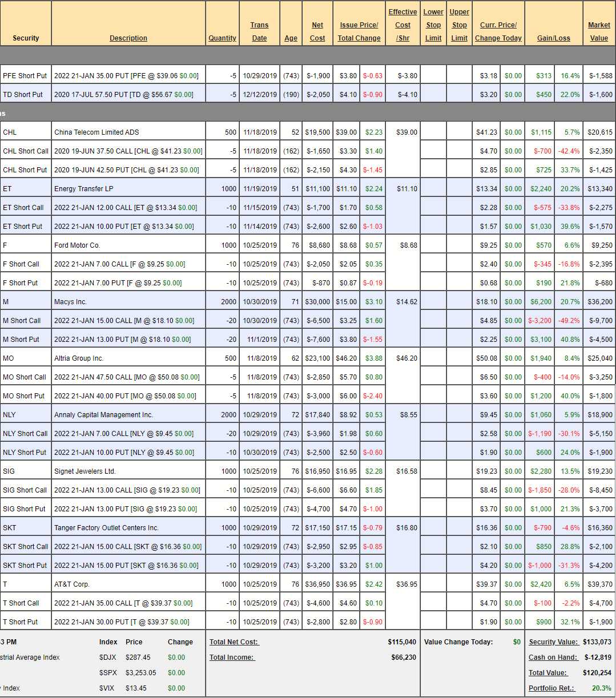Viewport: 616px width, 698px height.
Task: Click the Description column header
Action: pyautogui.click(x=128, y=38)
